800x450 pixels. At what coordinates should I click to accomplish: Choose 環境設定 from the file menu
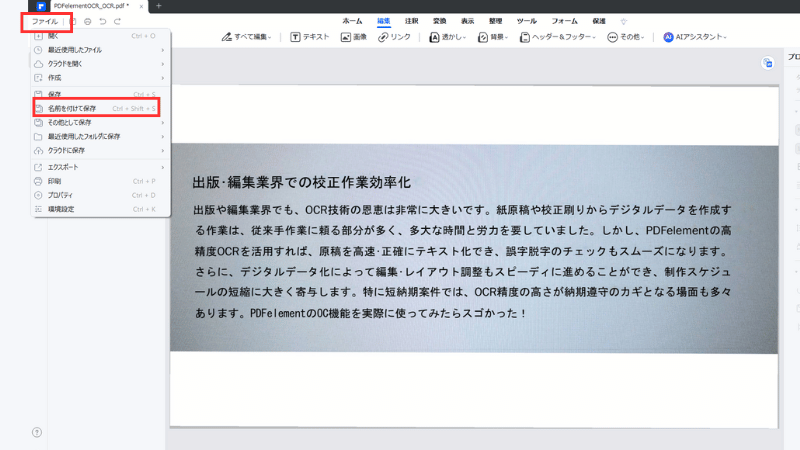pos(101,209)
